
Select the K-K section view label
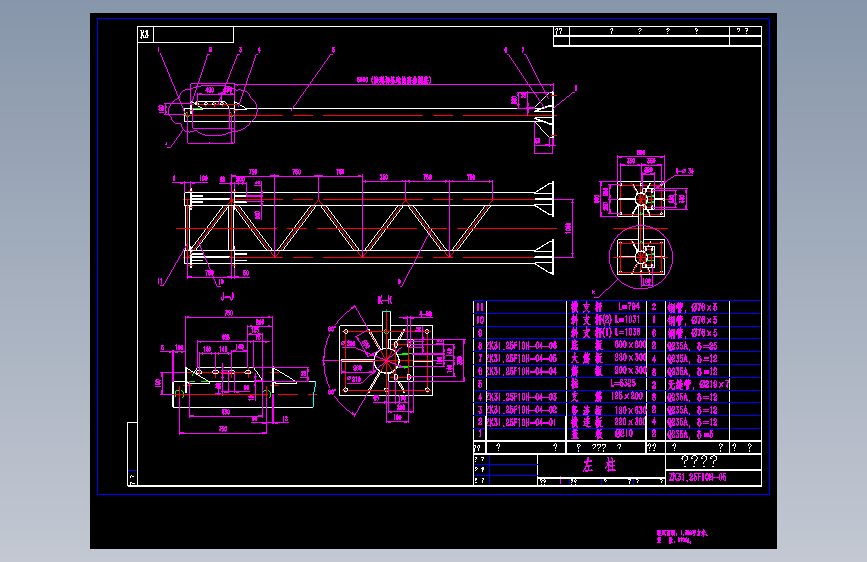coord(385,300)
